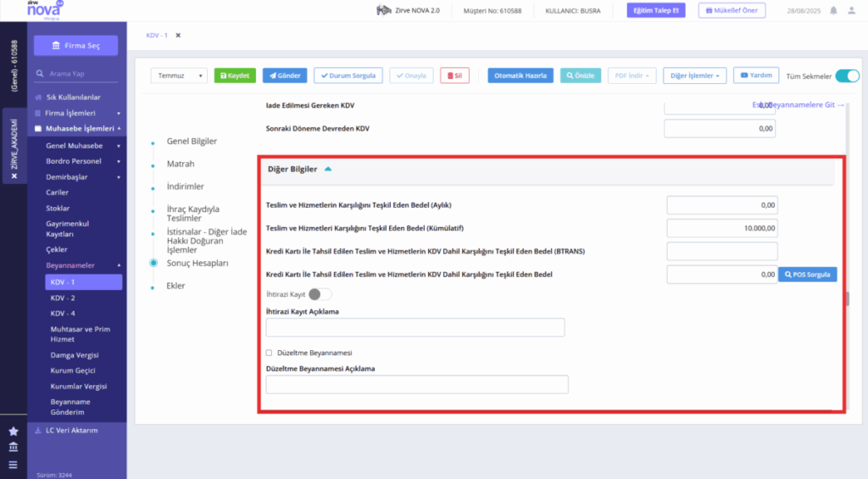The width and height of the screenshot is (868, 479).
Task: Click the Sık Kullanılanlar icon
Action: click(38, 97)
